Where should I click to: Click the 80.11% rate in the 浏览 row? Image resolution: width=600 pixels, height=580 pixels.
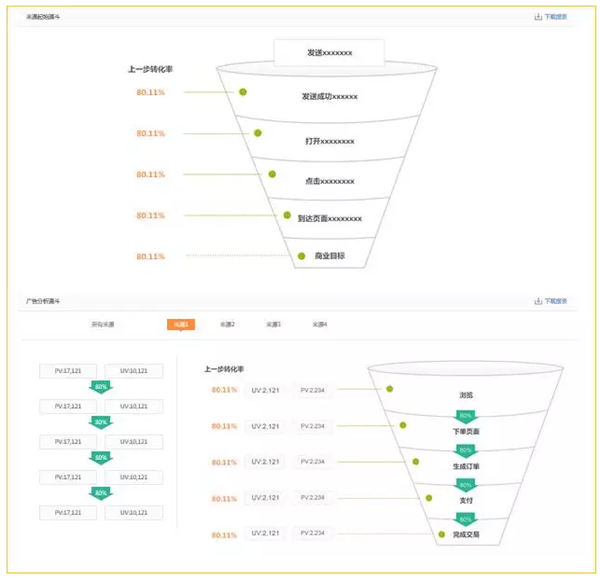coord(224,390)
